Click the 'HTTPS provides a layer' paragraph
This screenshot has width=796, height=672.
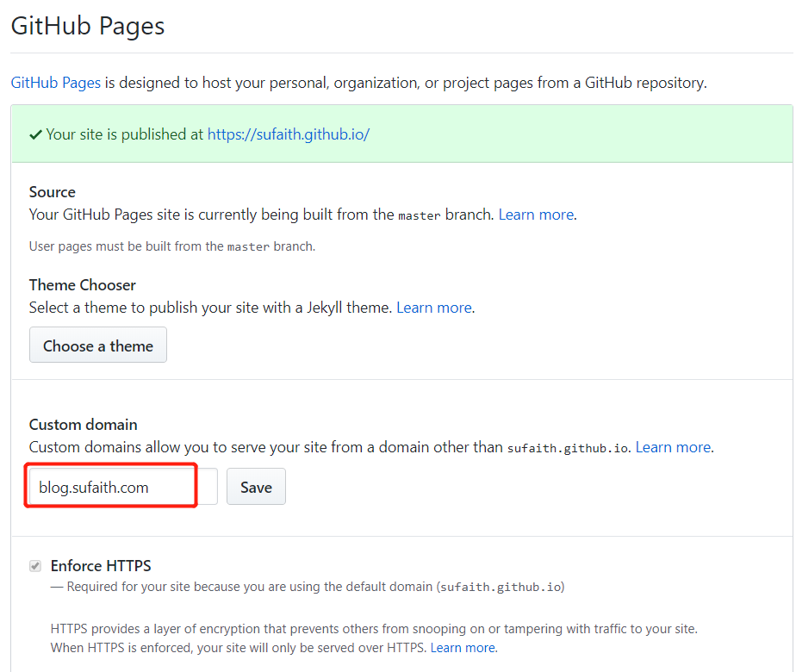point(374,638)
